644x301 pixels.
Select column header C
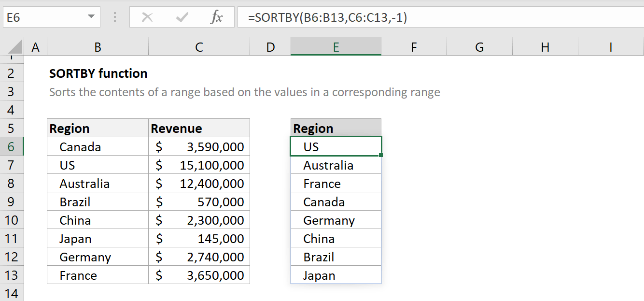[x=199, y=46]
